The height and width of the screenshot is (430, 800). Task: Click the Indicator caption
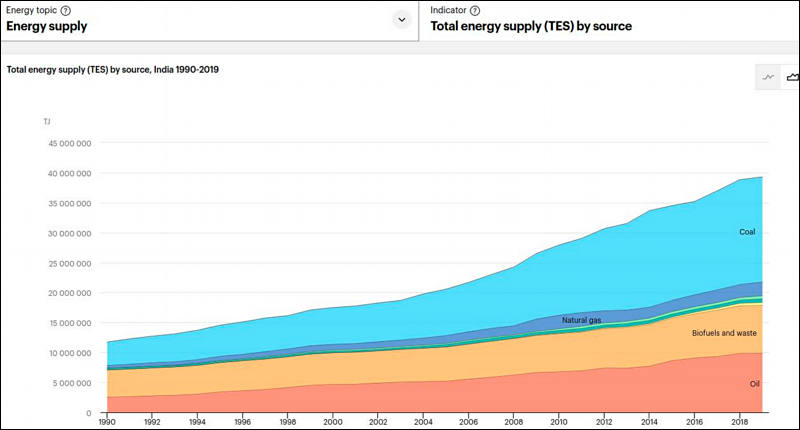pyautogui.click(x=448, y=10)
